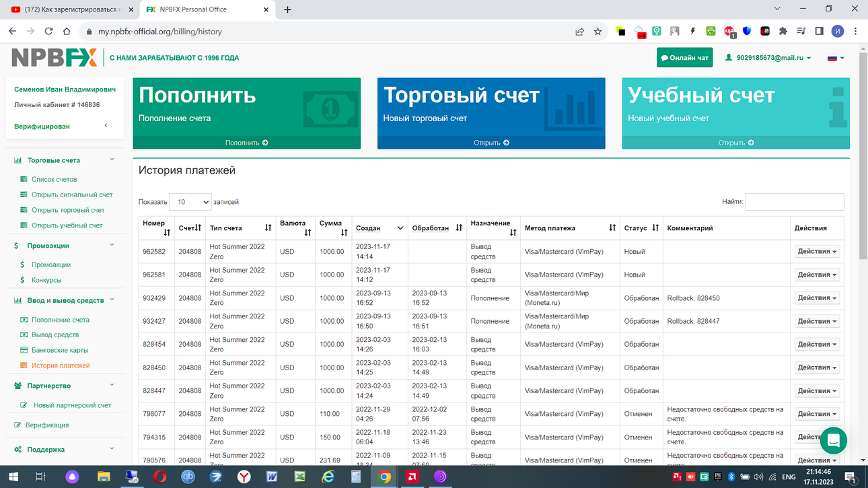Open Opera from taskbar
This screenshot has width=868, height=488.
pos(159,477)
